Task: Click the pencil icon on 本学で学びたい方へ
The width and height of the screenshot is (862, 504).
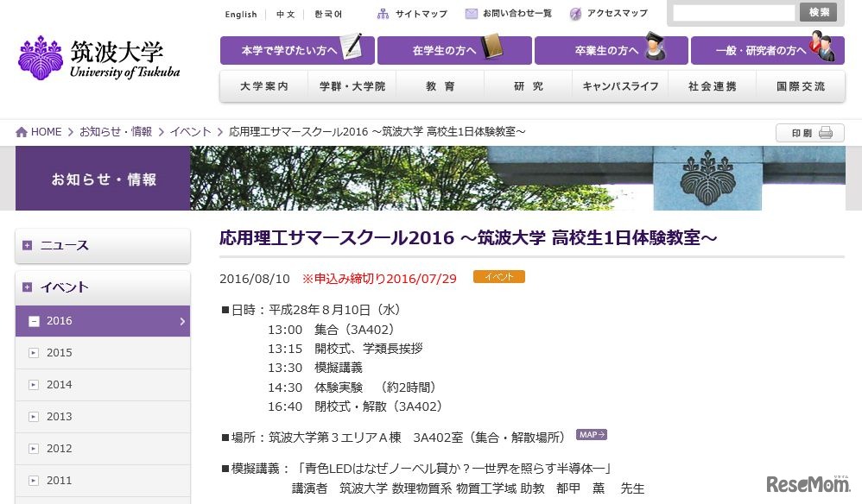Action: 352,46
